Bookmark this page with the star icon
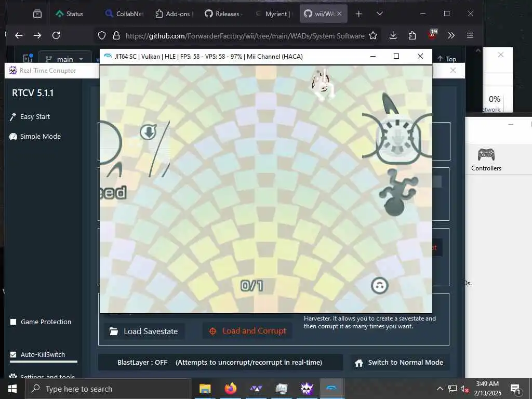 point(373,36)
